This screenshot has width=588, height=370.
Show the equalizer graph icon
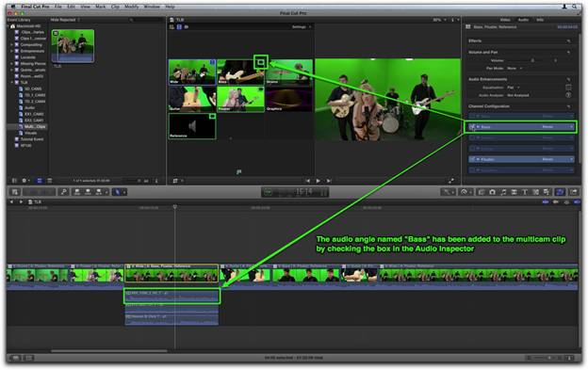[x=568, y=88]
